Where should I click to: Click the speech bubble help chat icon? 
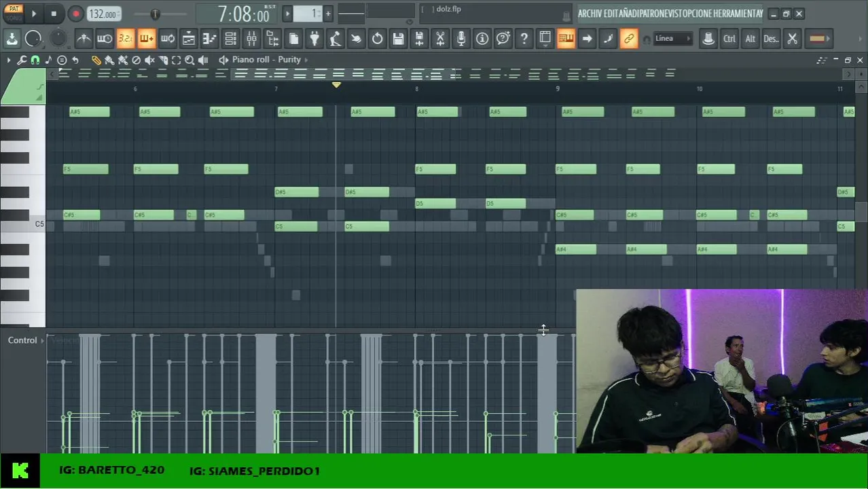(503, 39)
